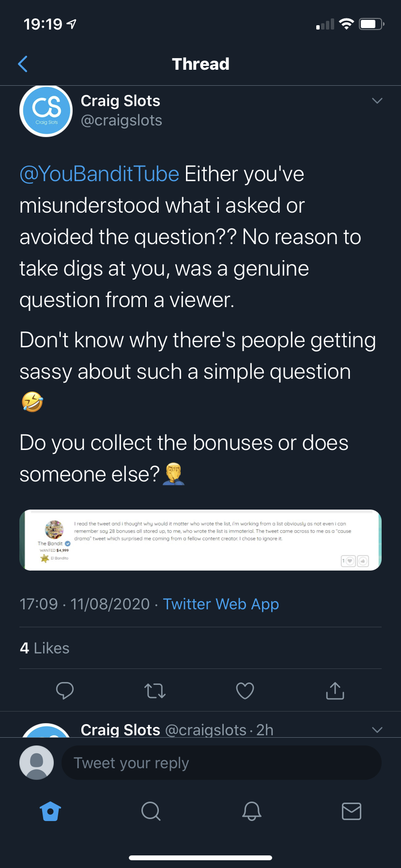Viewport: 401px width, 868px height.
Task: Open the Search tab magnifier icon
Action: point(151,811)
